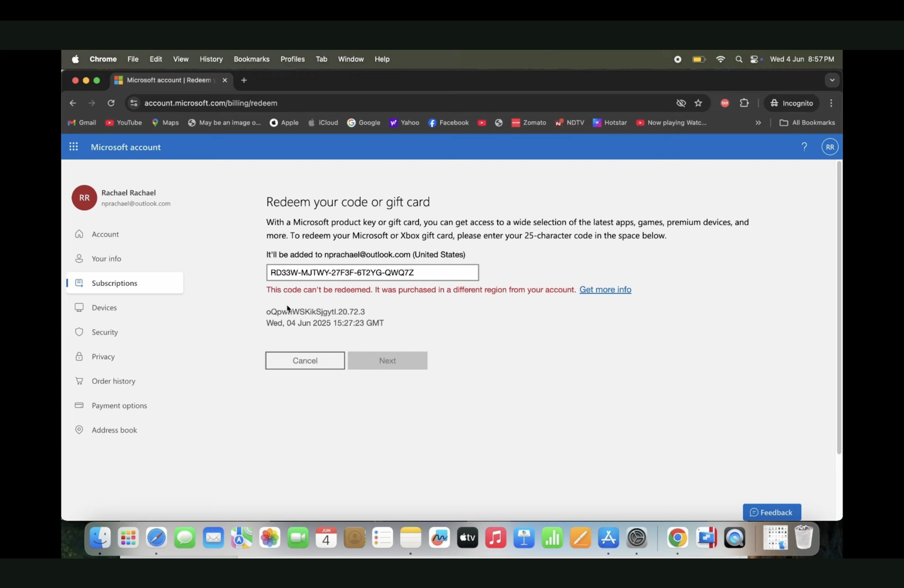Viewport: 904px width, 588px height.
Task: Open the Chrome extensions puzzle icon
Action: click(744, 103)
